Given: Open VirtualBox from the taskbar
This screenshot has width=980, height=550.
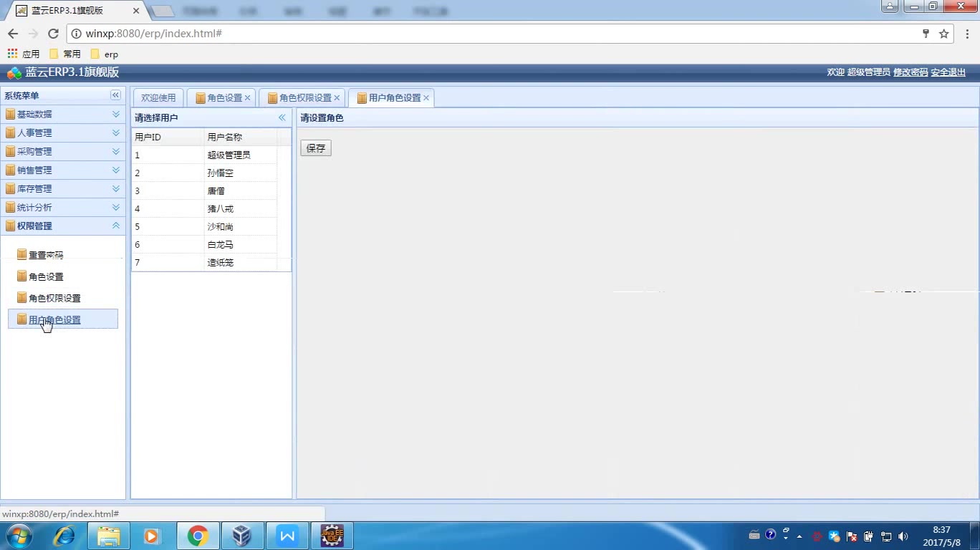Looking at the screenshot, I should (x=243, y=536).
